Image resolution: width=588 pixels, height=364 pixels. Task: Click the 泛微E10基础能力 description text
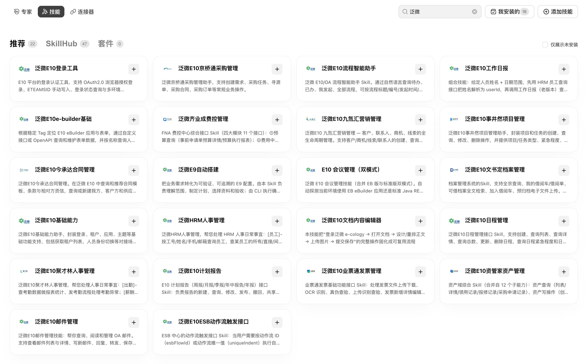click(x=77, y=238)
